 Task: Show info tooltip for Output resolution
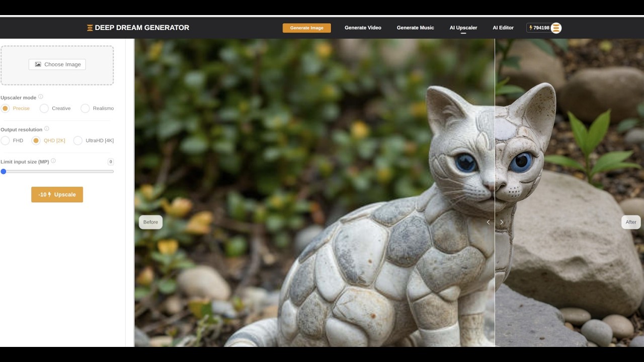47,129
